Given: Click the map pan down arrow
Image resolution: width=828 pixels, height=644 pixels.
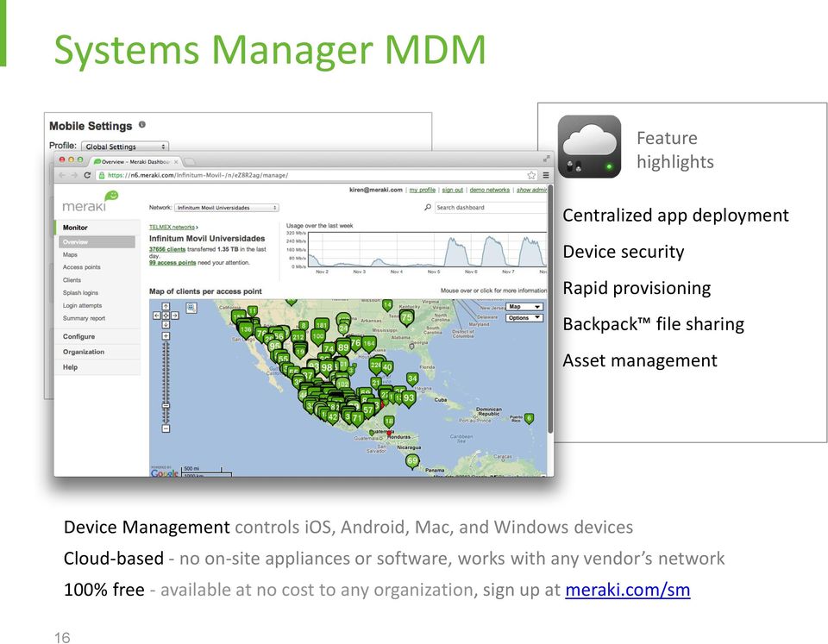Looking at the screenshot, I should (166, 325).
